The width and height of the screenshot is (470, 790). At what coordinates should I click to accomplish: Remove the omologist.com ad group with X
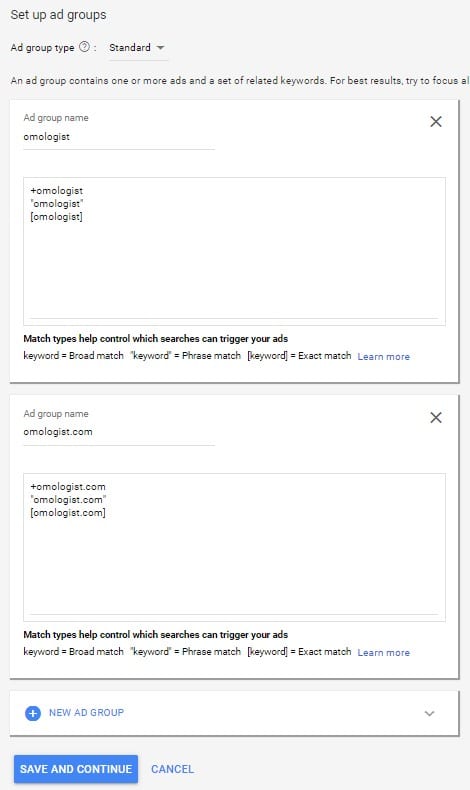pyautogui.click(x=436, y=417)
